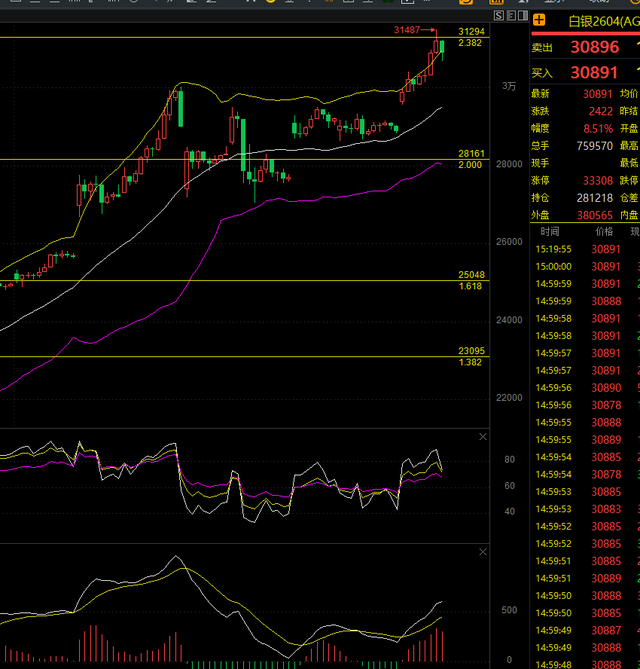Click the 涨停 limit-up value 33308
Image resolution: width=640 pixels, height=669 pixels.
pyautogui.click(x=598, y=180)
